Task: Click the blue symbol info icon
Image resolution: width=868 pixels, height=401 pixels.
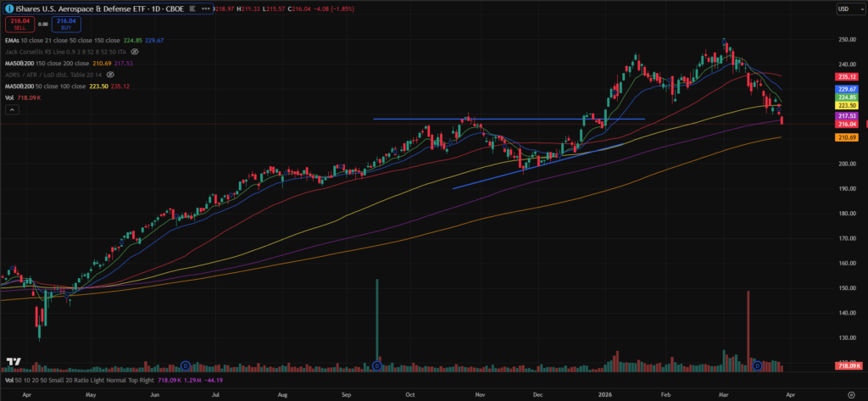Action: (x=8, y=8)
